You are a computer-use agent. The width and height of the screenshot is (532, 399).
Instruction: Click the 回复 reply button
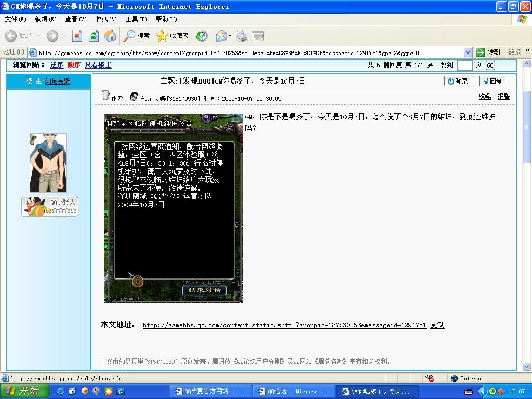tap(493, 81)
